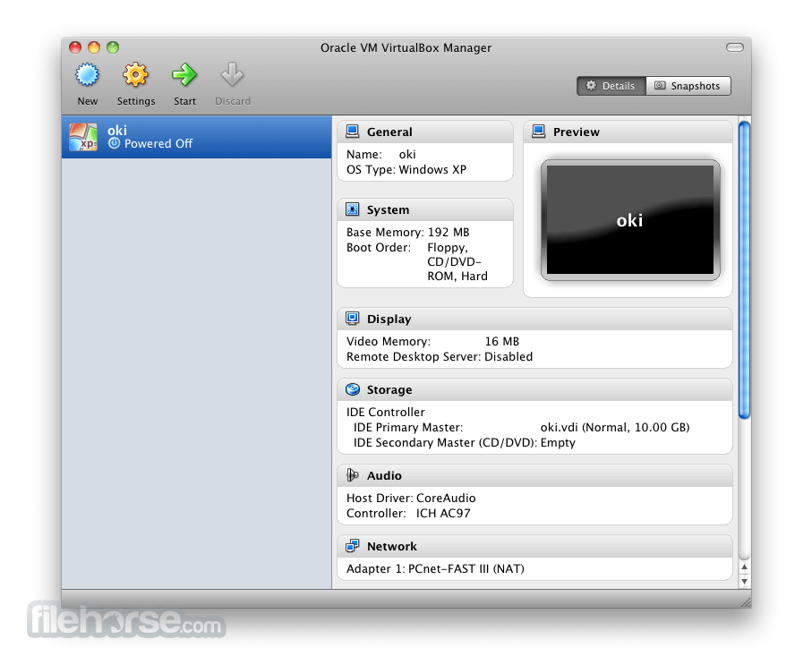Start the VM with the green arrow
This screenshot has height=665, width=812.
coord(184,75)
